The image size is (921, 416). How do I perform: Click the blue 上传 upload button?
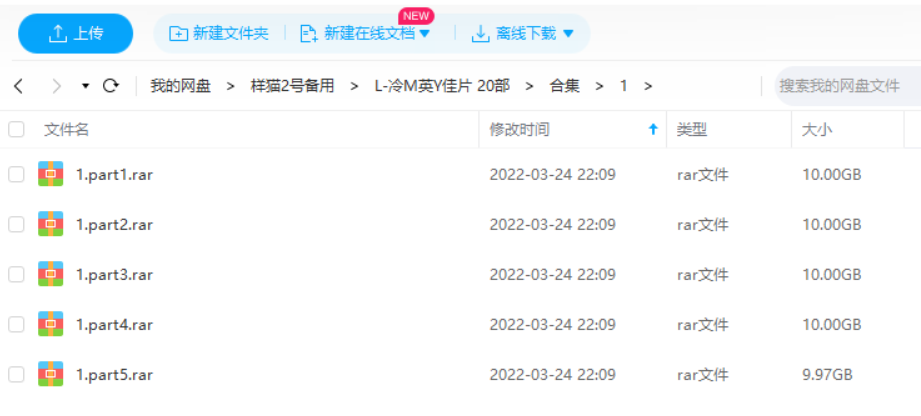76,33
